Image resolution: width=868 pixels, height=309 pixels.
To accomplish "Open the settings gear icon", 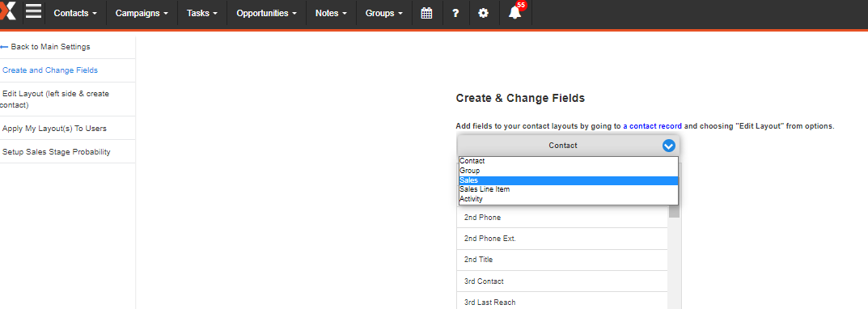I will click(x=483, y=13).
